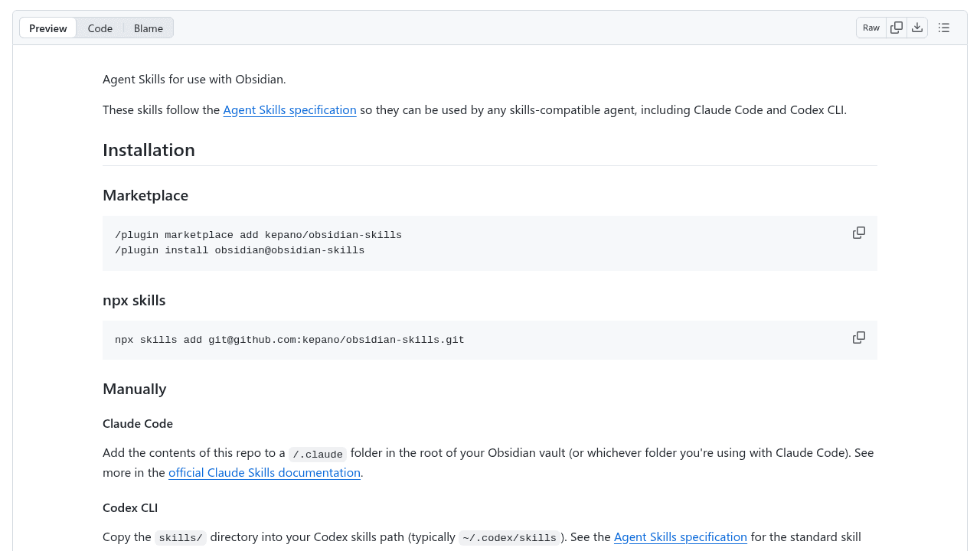Copy the marketplace plugin commands
The height and width of the screenshot is (551, 980).
point(859,233)
